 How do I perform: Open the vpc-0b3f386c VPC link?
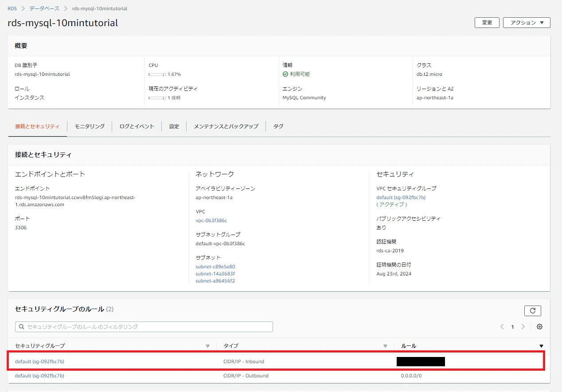[x=211, y=220]
